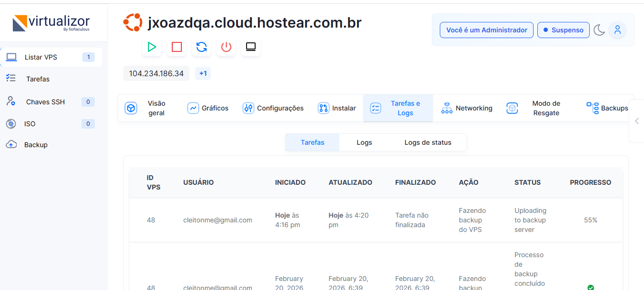Toggle dark mode with the moon icon
This screenshot has height=290, width=644.
pyautogui.click(x=599, y=30)
